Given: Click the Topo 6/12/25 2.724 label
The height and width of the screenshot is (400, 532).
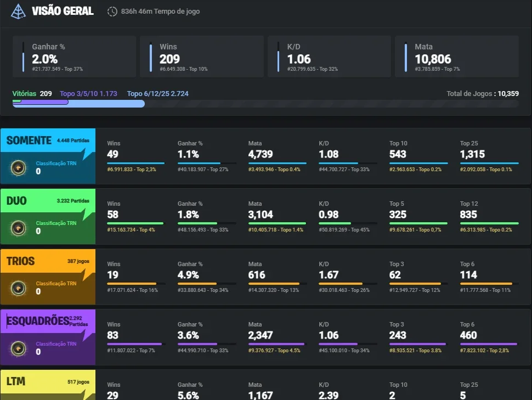Looking at the screenshot, I should pyautogui.click(x=158, y=93).
